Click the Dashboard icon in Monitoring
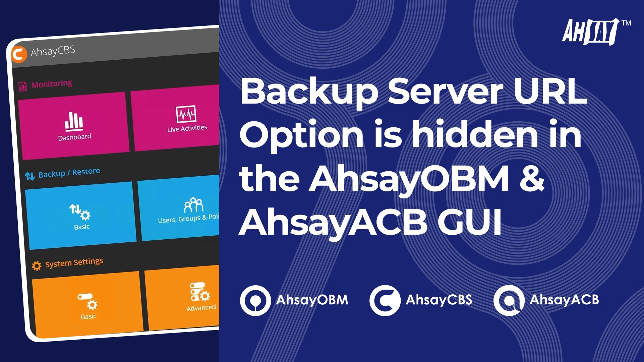The height and width of the screenshot is (362, 644). coord(74,123)
